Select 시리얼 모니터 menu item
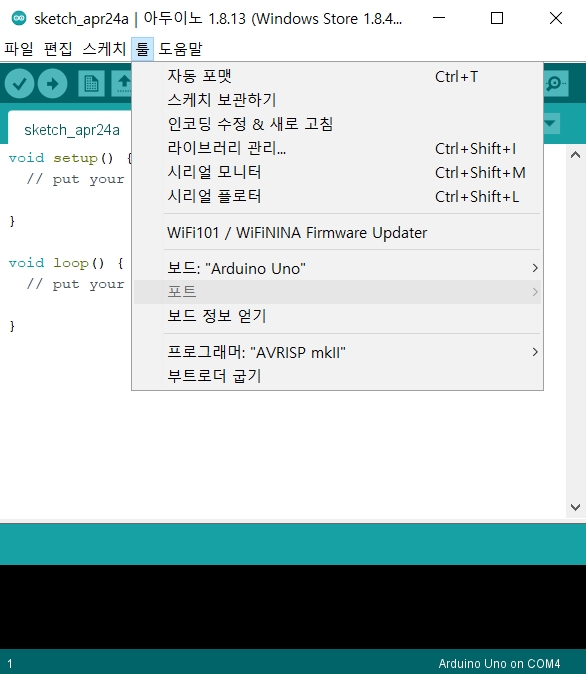The height and width of the screenshot is (674, 586). tap(337, 172)
